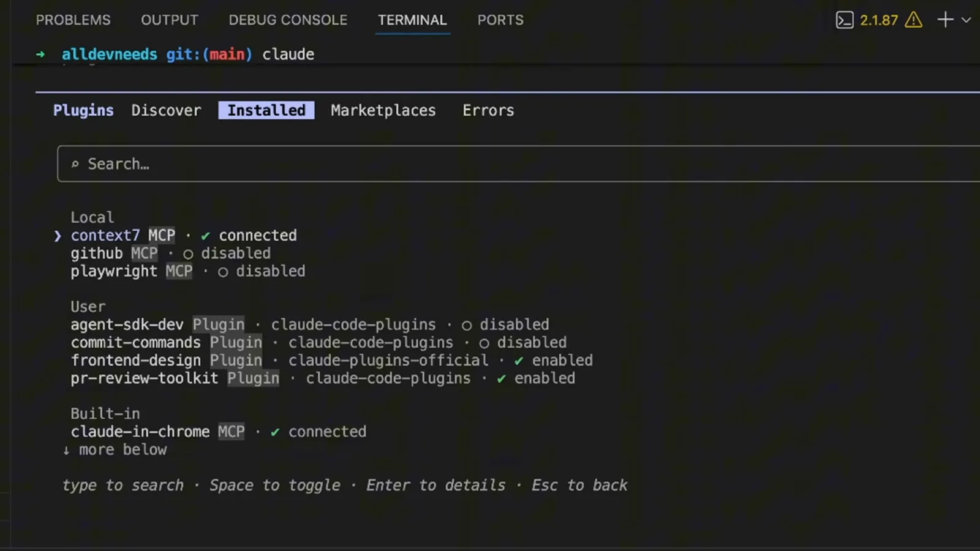Click the User section heading
This screenshot has width=980, height=551.
point(88,307)
